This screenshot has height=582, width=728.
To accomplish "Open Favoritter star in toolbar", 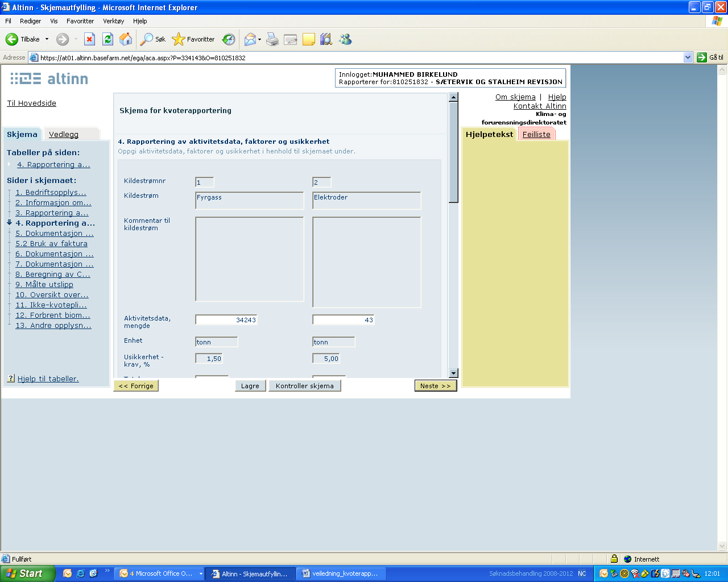I will pyautogui.click(x=179, y=39).
